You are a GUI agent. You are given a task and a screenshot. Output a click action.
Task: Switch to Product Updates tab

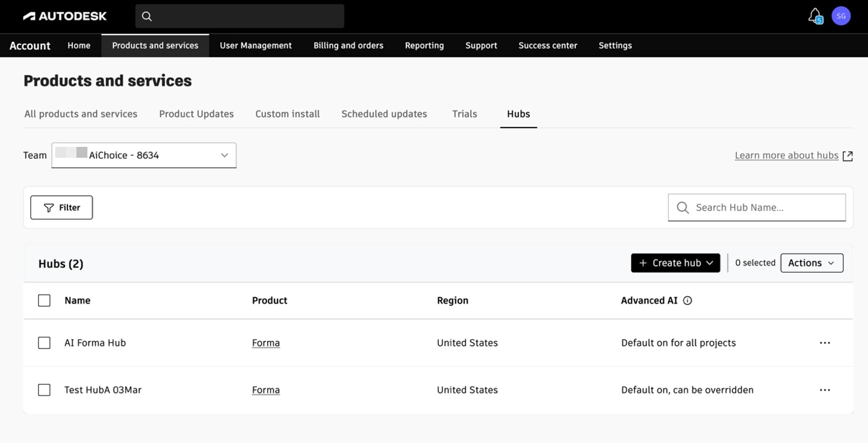pyautogui.click(x=197, y=114)
